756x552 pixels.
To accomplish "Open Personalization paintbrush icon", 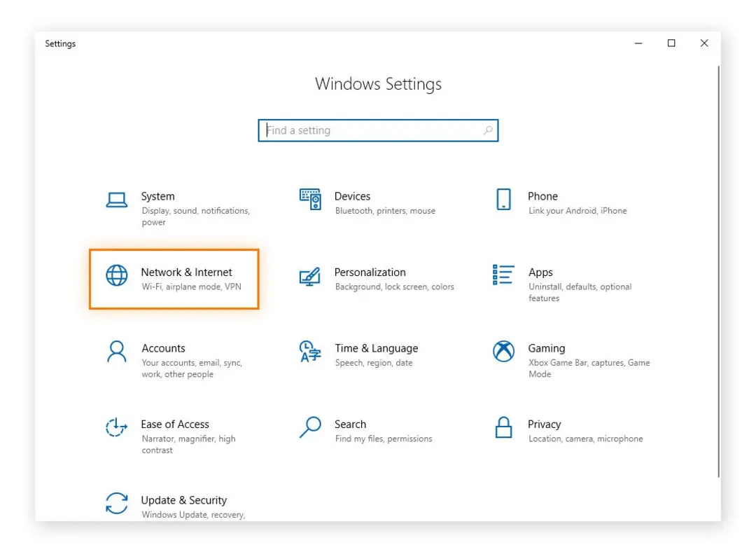I will [x=310, y=276].
